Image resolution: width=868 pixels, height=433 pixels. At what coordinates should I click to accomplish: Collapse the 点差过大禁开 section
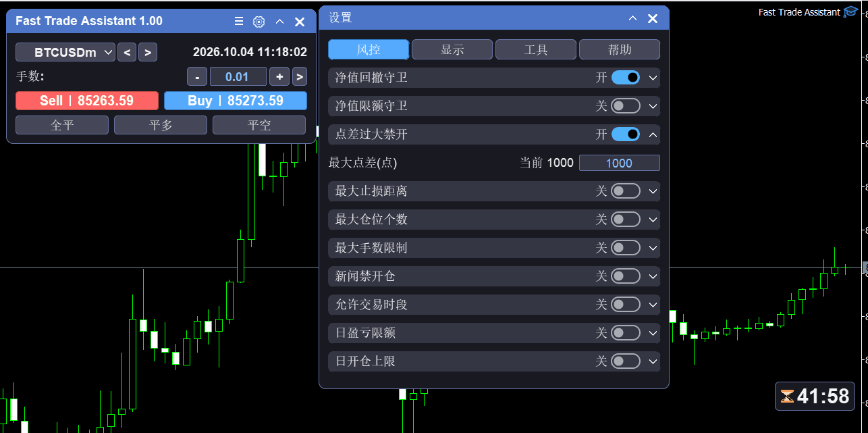coord(653,134)
